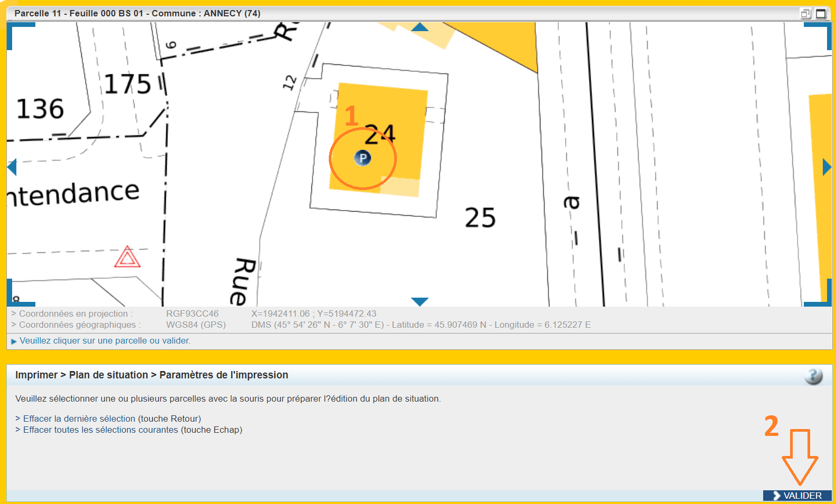This screenshot has height=504, width=836.
Task: Open help with the question mark icon
Action: click(x=813, y=376)
